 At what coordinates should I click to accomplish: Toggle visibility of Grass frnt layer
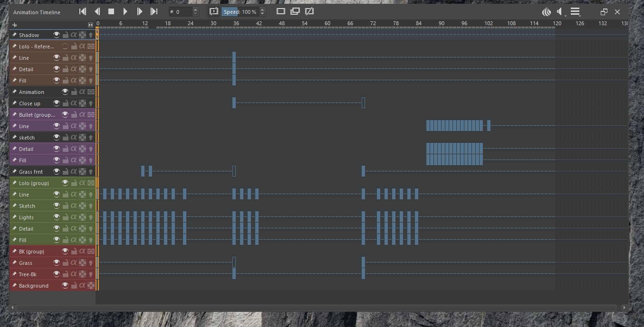(x=57, y=172)
